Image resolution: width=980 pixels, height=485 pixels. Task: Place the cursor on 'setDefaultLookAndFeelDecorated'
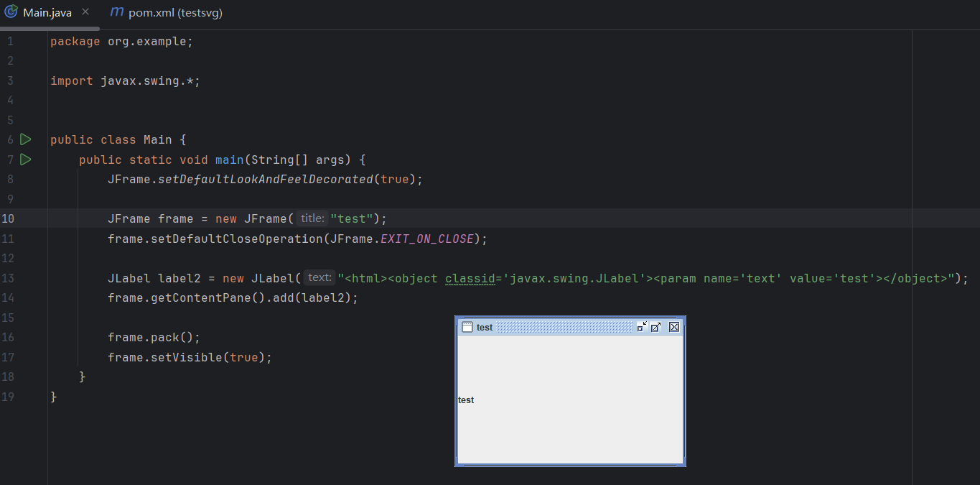coord(266,179)
